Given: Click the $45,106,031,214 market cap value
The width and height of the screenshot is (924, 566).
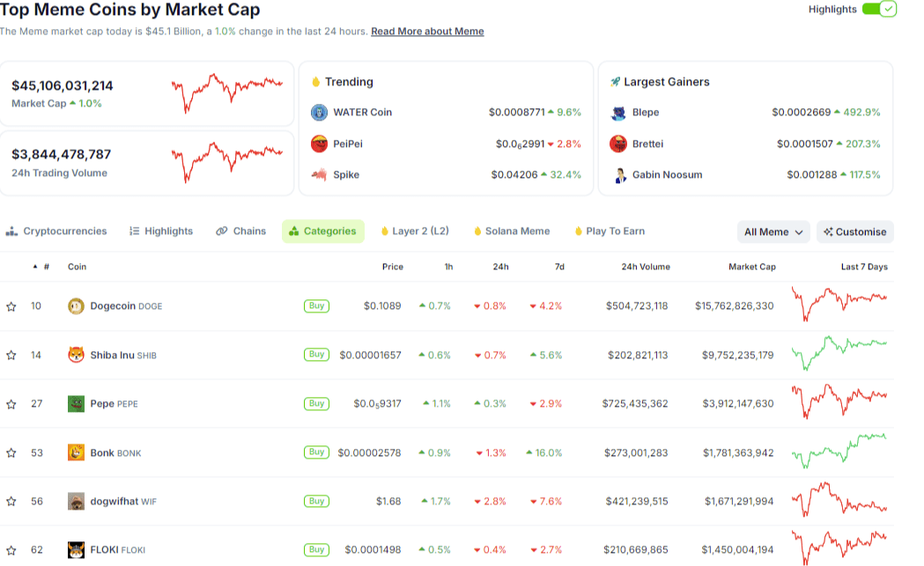Looking at the screenshot, I should pos(63,86).
